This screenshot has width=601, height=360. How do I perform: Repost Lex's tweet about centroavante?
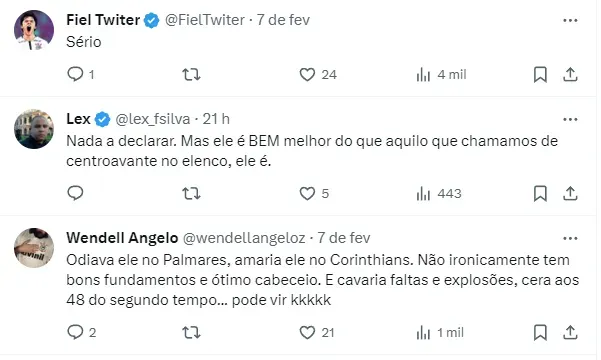coord(191,193)
